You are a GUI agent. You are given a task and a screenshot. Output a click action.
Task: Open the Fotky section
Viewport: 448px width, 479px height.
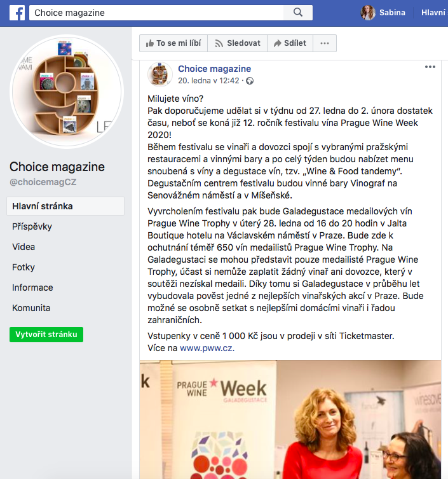(x=24, y=267)
